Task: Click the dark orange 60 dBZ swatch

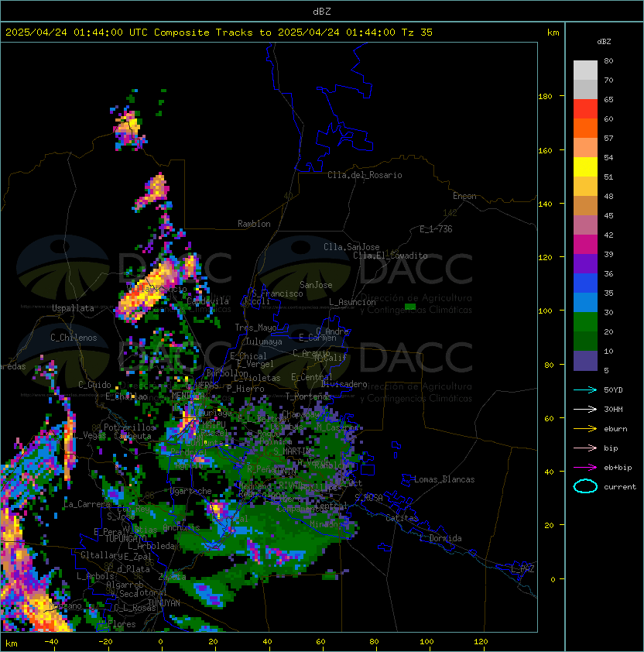Action: tap(585, 128)
